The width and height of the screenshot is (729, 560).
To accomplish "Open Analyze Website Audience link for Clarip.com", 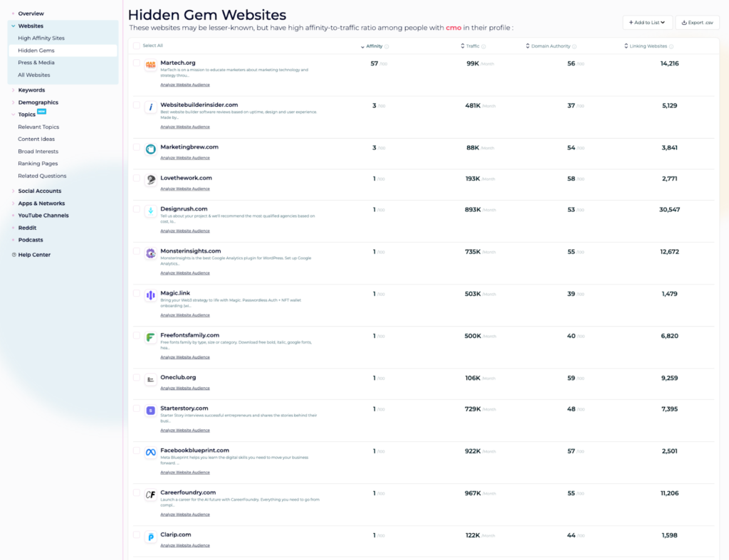I will [x=185, y=546].
